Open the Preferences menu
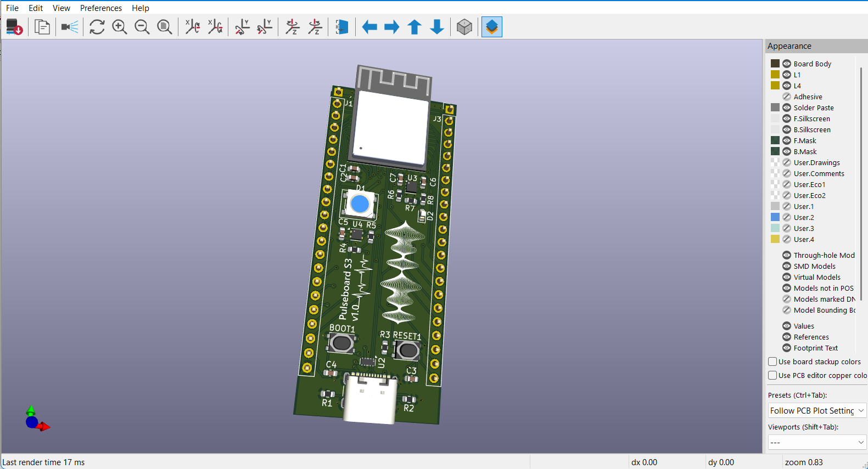This screenshot has width=868, height=469. click(101, 8)
